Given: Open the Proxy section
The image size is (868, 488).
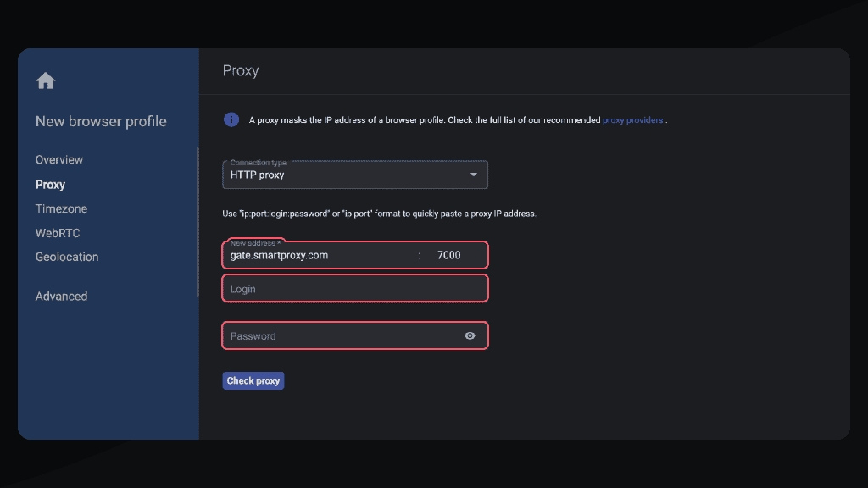Looking at the screenshot, I should point(50,184).
